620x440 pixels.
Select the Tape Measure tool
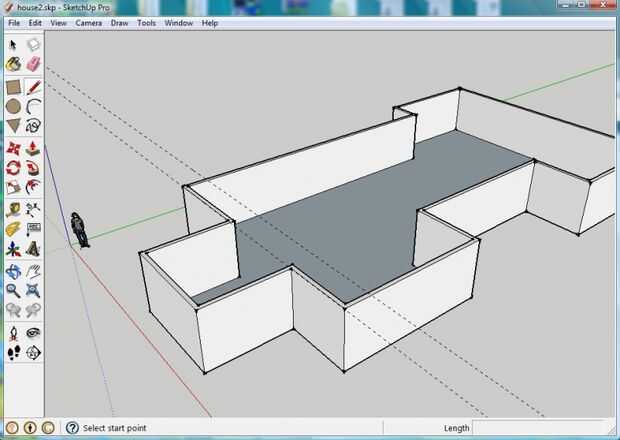[x=13, y=210]
